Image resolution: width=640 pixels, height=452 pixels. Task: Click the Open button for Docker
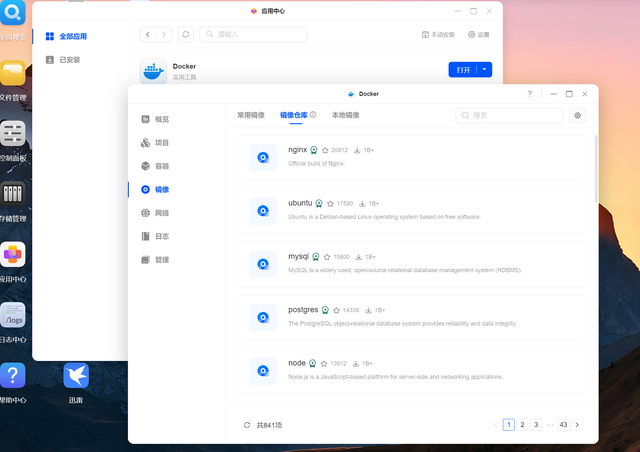[463, 69]
